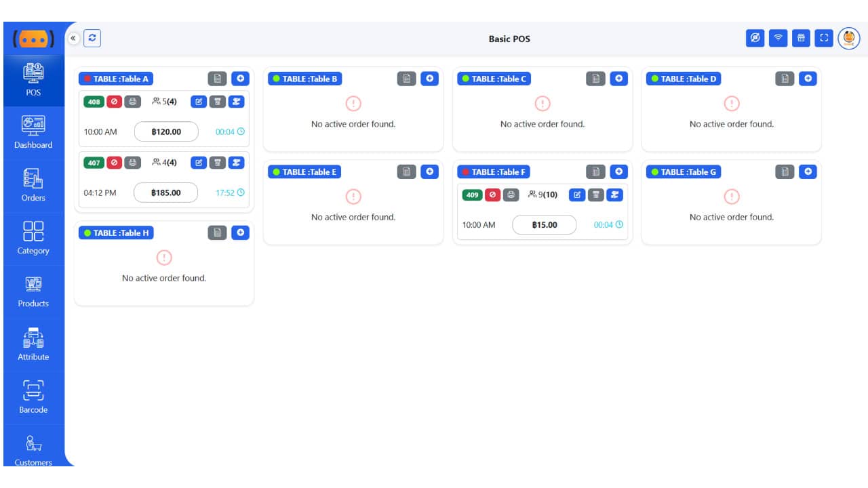Click the ฿15.00 total on Table F
This screenshot has width=868, height=488.
(545, 225)
